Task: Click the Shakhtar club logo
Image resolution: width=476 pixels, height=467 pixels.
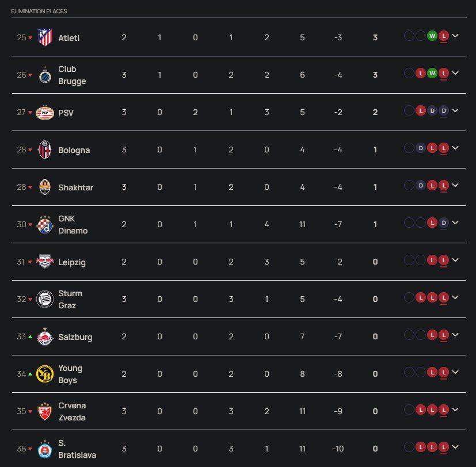Action: [44, 187]
